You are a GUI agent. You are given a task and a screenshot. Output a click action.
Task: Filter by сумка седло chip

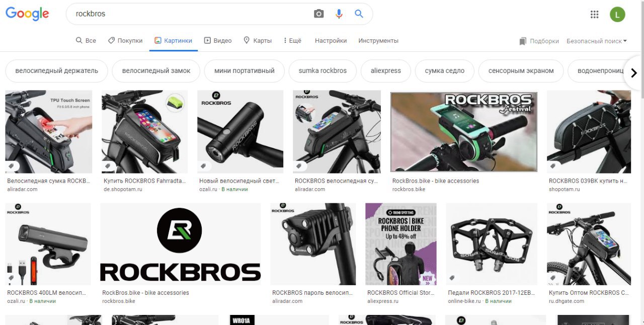[x=445, y=71]
